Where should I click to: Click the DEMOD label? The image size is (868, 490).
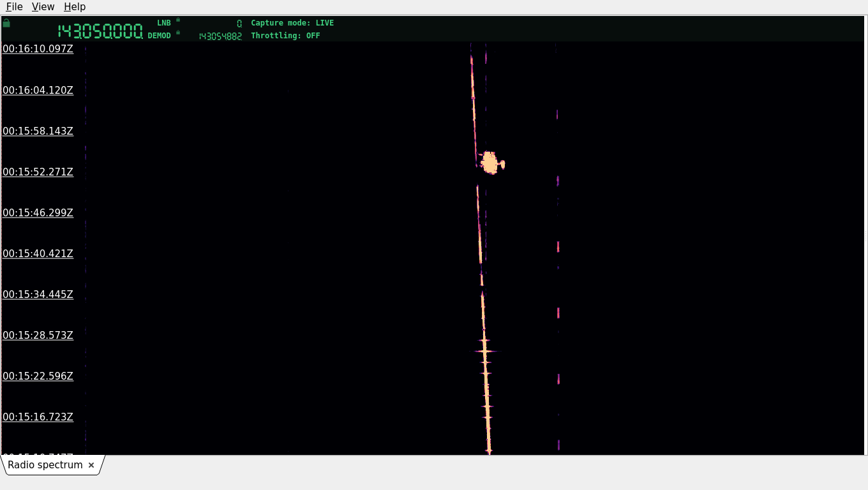pos(160,36)
